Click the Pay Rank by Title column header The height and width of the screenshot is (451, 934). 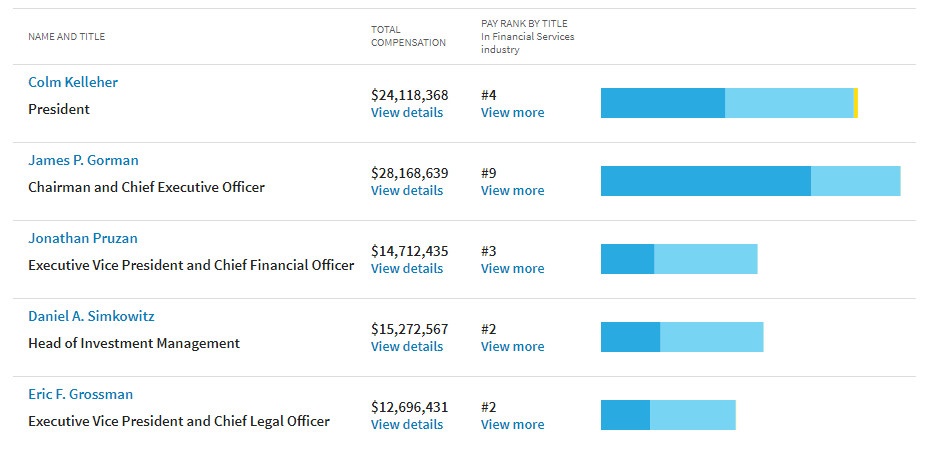point(527,36)
